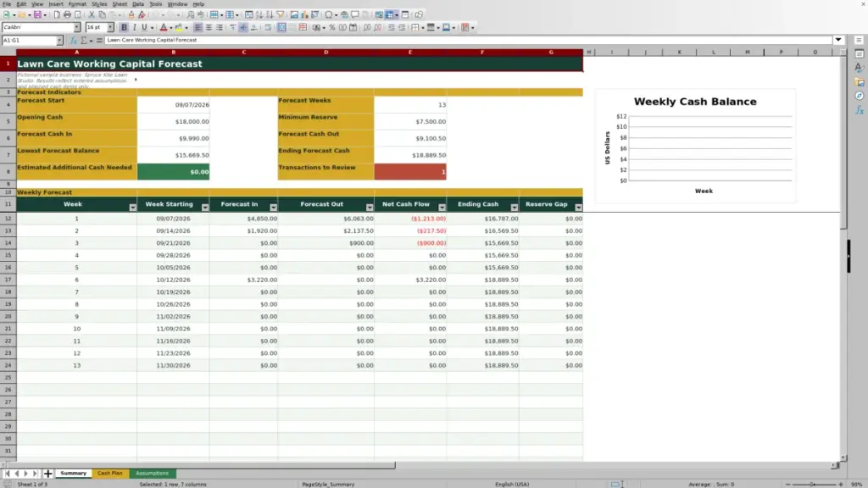Viewport: 868px width, 488px height.
Task: Toggle Bold formatting
Action: (x=124, y=27)
